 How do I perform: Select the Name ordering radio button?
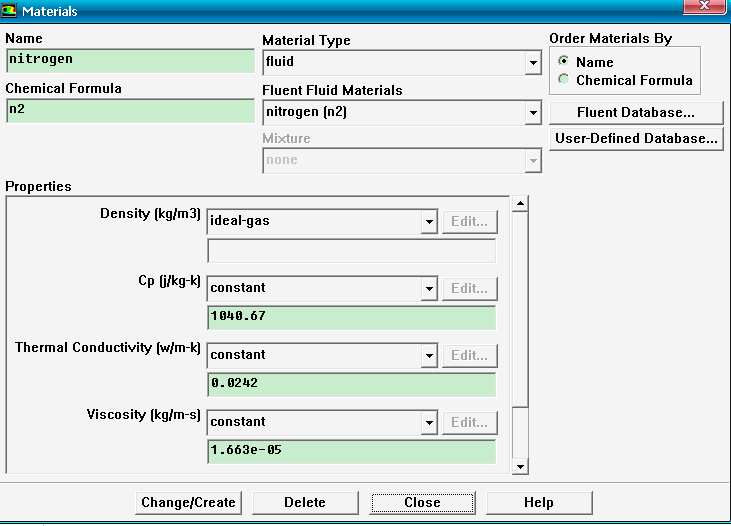(x=565, y=62)
